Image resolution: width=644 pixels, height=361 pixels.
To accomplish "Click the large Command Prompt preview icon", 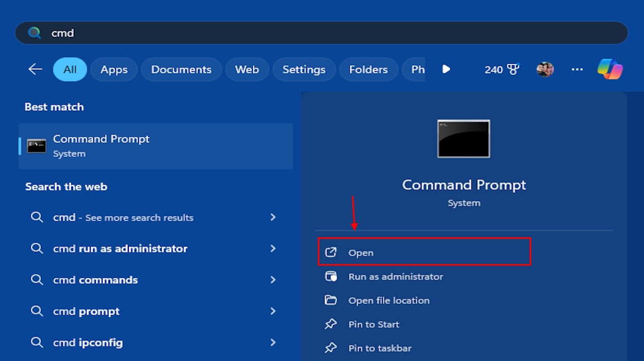I will click(464, 139).
